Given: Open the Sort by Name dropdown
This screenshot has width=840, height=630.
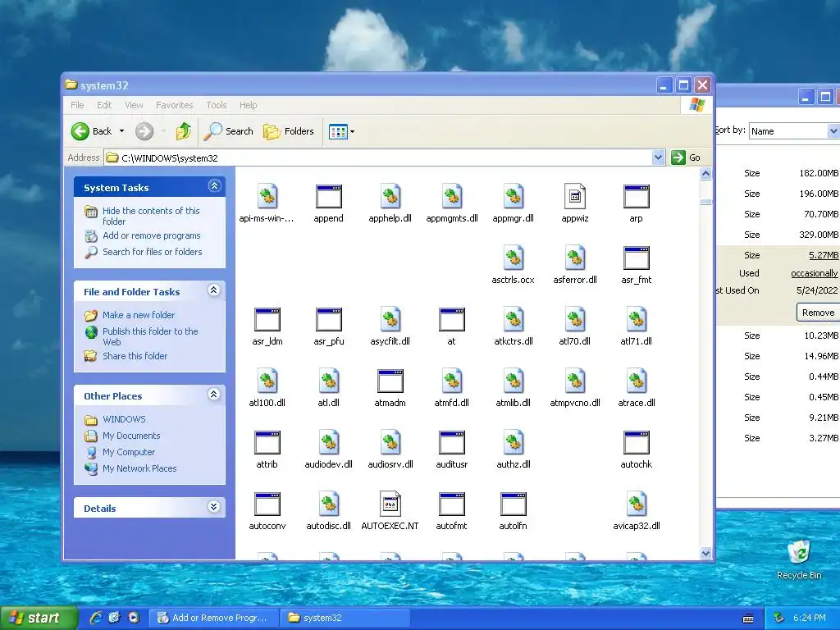Looking at the screenshot, I should pyautogui.click(x=832, y=131).
